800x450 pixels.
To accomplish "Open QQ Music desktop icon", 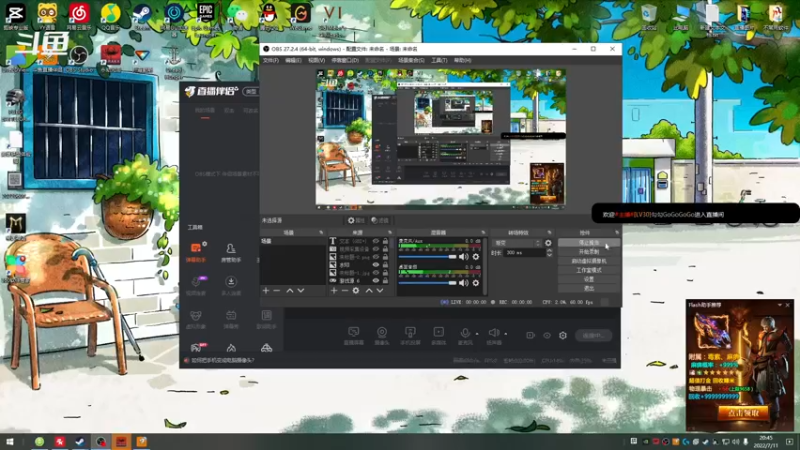I will point(110,15).
